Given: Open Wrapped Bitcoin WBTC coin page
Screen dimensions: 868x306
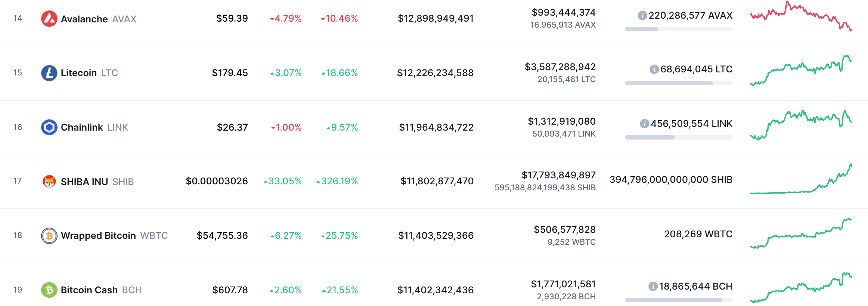Looking at the screenshot, I should pos(98,236).
